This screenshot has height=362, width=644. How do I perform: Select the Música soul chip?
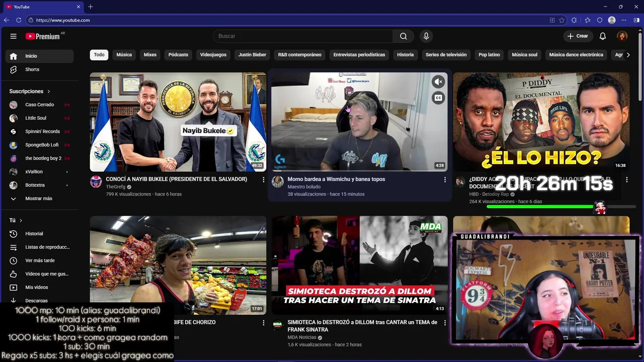(x=524, y=55)
